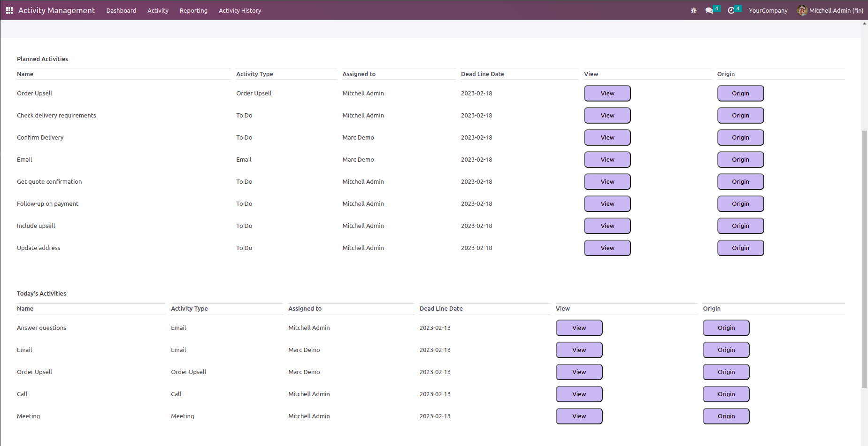This screenshot has width=868, height=446.
Task: Click 2023-02-13 date in Meeting row
Action: coord(435,416)
